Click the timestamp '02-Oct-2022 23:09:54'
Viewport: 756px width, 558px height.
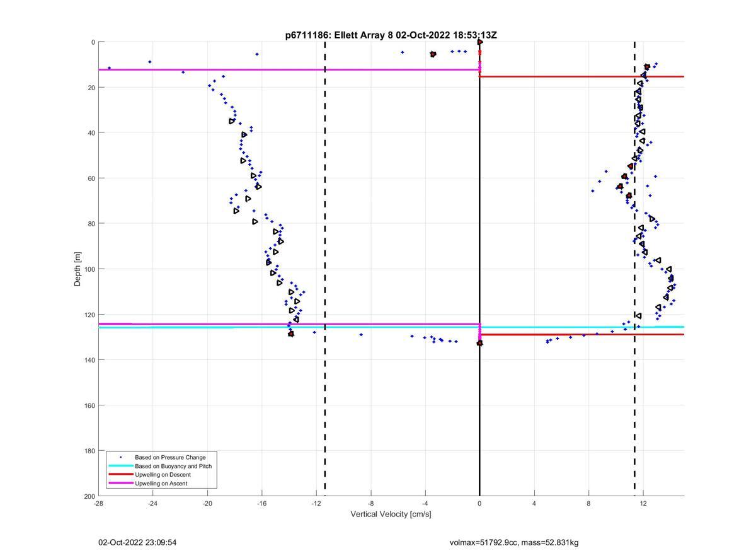coord(137,542)
